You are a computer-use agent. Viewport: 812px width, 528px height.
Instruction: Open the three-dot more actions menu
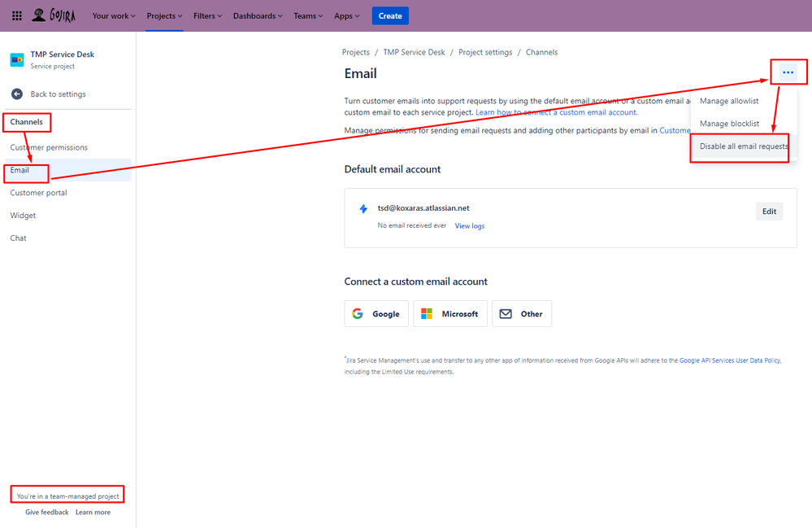pyautogui.click(x=788, y=72)
